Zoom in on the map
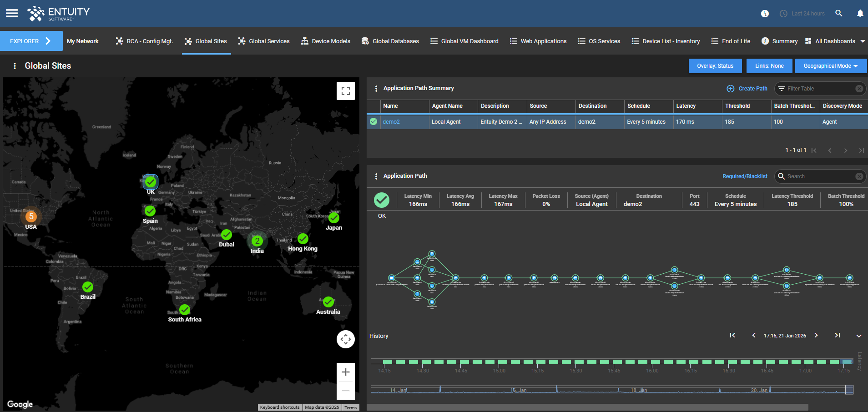Screen dimensions: 868x412 pyautogui.click(x=345, y=372)
